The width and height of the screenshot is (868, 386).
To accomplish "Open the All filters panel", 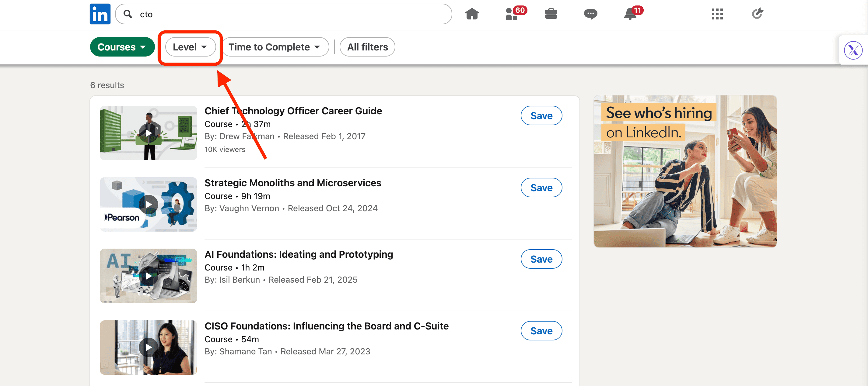I will coord(367,47).
